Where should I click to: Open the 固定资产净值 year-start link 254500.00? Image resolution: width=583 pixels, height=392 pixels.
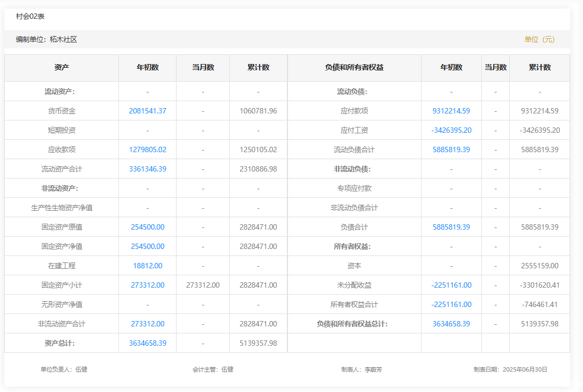tap(147, 246)
